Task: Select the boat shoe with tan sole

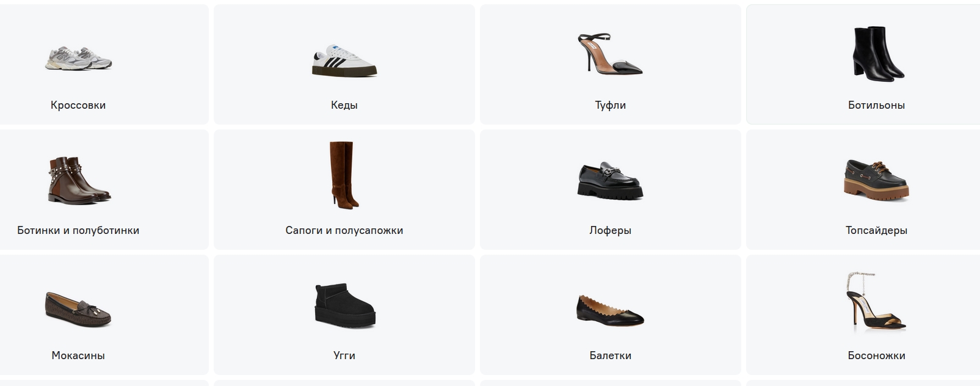Action: [877, 180]
